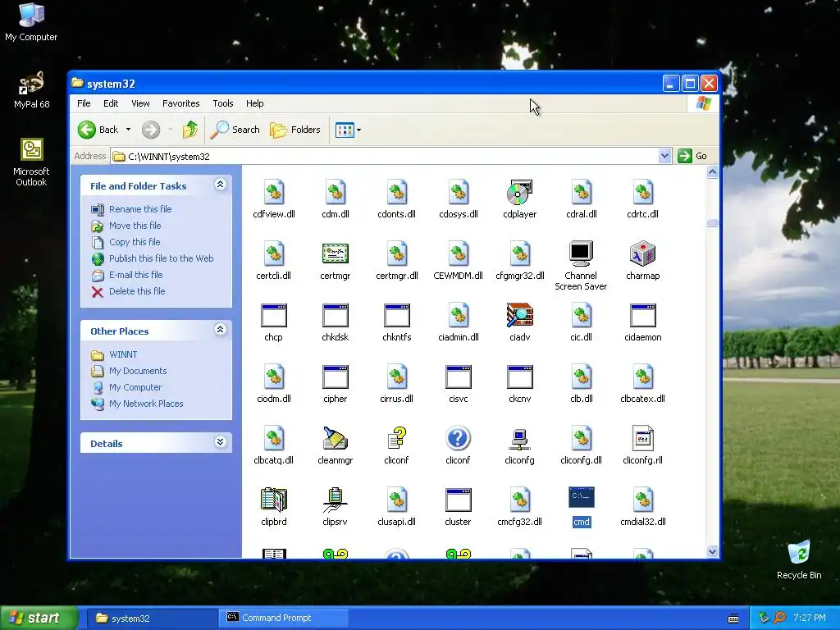
Task: Click the Start button
Action: point(38,618)
